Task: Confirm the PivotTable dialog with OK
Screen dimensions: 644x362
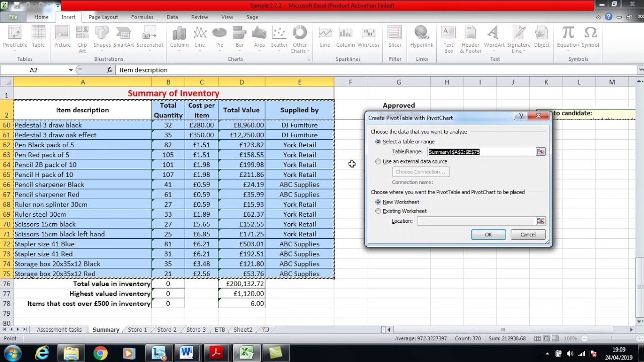Action: (x=488, y=235)
